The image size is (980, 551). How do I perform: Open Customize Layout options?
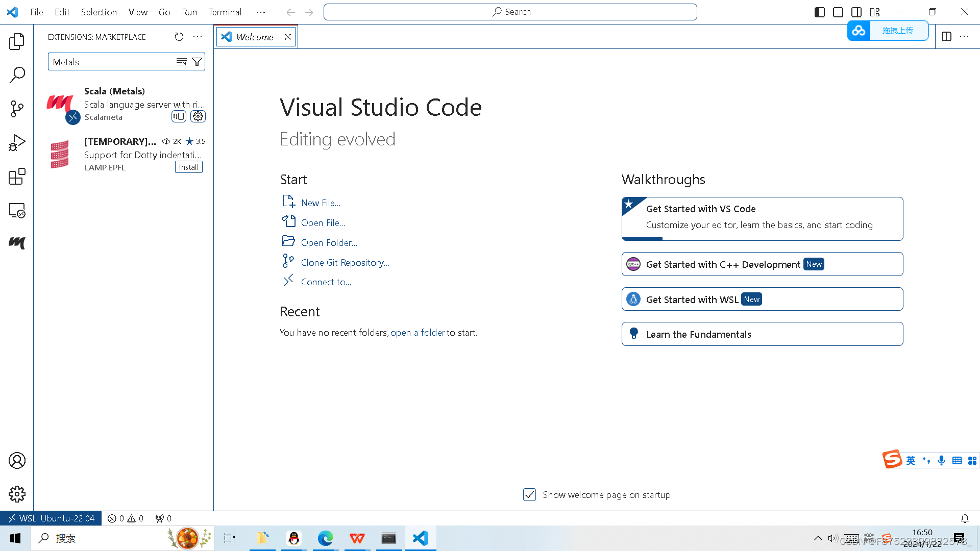click(875, 12)
